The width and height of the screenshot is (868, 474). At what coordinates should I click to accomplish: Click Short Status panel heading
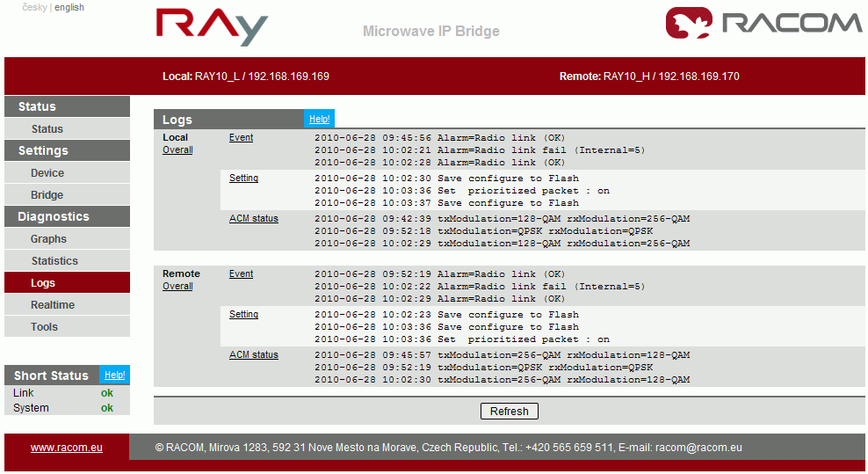[51, 376]
